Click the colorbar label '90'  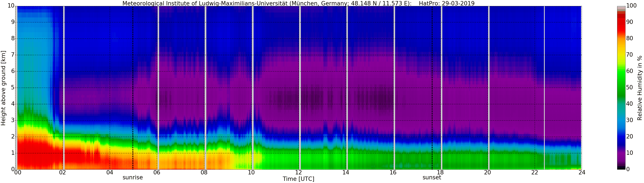(x=630, y=22)
